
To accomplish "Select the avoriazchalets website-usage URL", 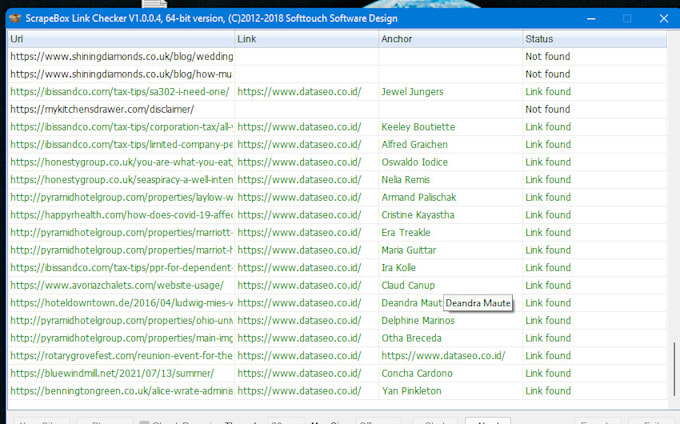I will (x=117, y=285).
